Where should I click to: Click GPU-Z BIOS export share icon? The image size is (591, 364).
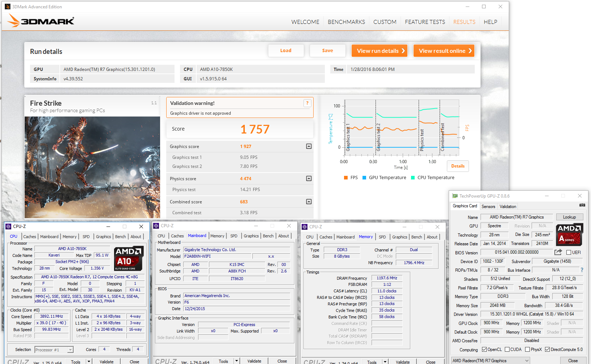tap(558, 252)
